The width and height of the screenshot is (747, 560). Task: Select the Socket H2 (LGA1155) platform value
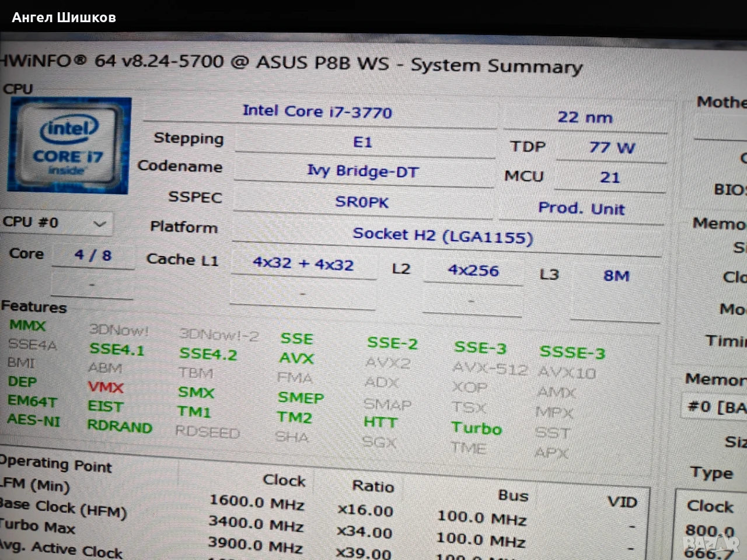coord(443,236)
